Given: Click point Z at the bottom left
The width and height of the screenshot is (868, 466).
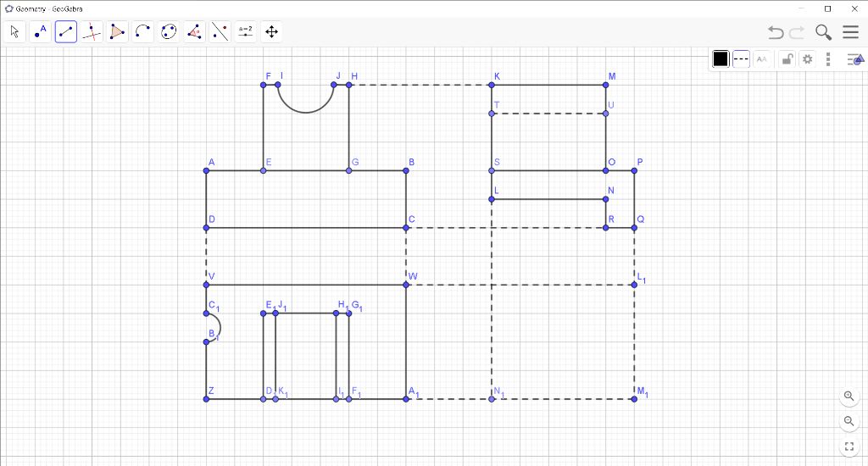Looking at the screenshot, I should click(x=207, y=399).
